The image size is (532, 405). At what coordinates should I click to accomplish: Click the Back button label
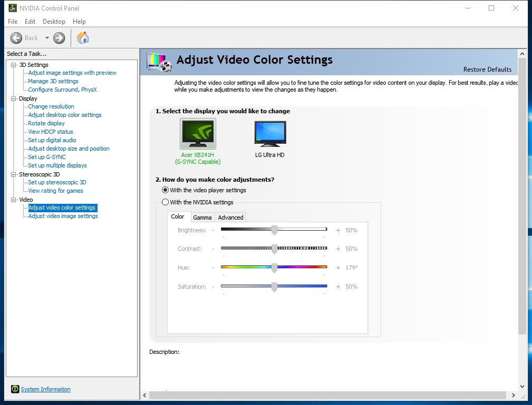pos(31,38)
